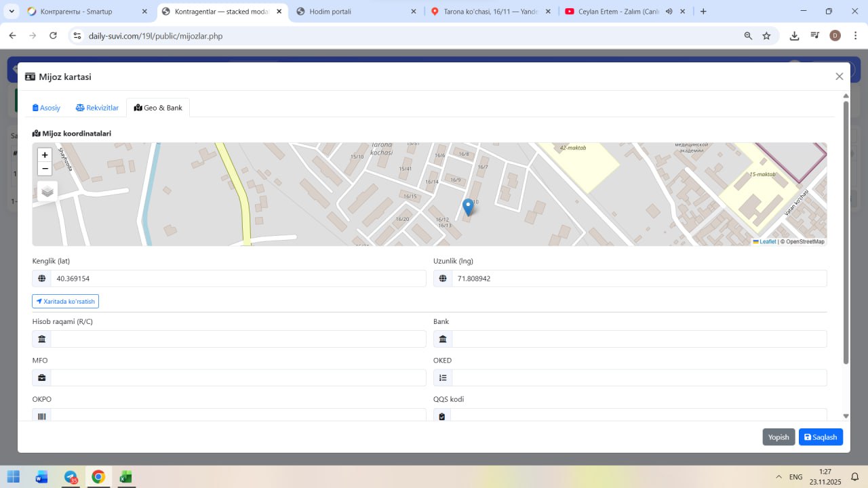Open the Rekvizitlar tab
This screenshot has width=868, height=488.
(97, 108)
